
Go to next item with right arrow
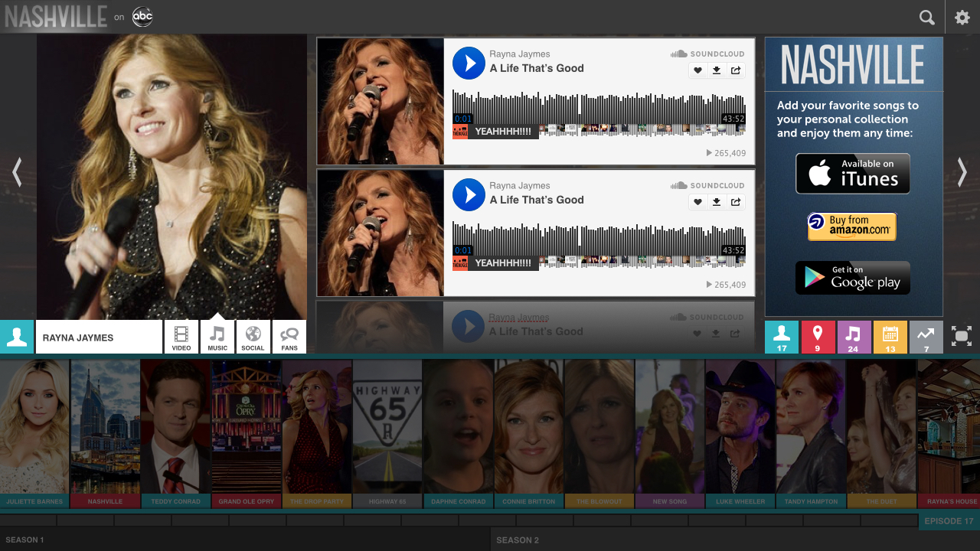[962, 172]
